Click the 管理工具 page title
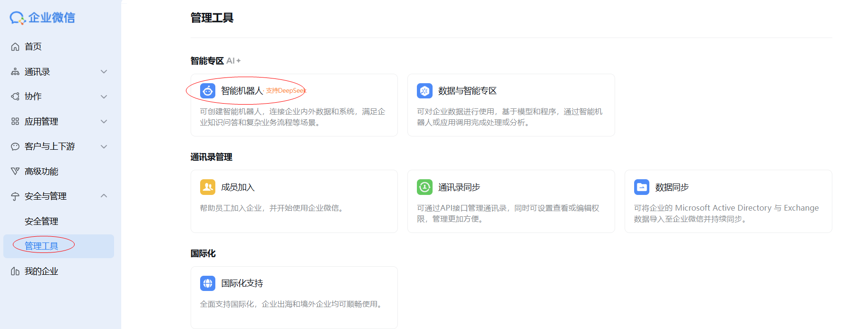868x329 pixels. [x=212, y=18]
